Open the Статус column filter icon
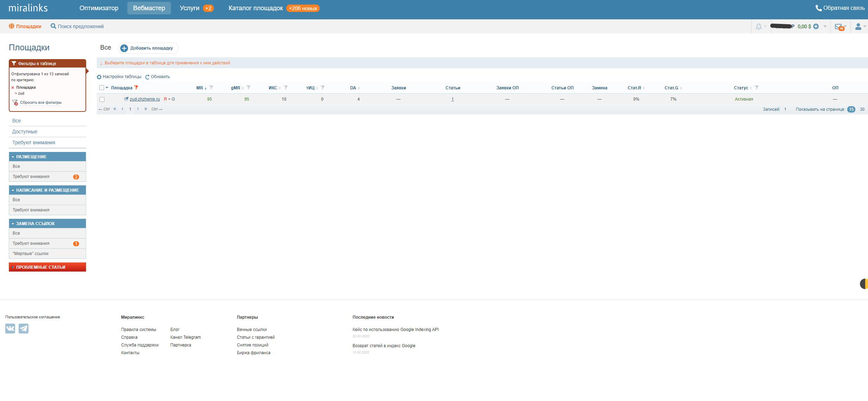This screenshot has width=868, height=401. [x=757, y=88]
